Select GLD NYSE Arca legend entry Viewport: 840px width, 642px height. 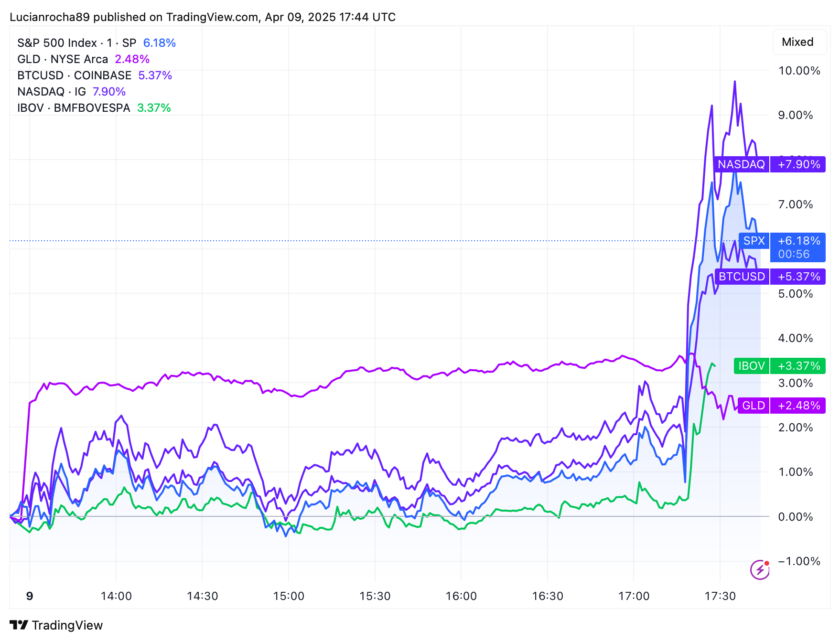pos(63,59)
